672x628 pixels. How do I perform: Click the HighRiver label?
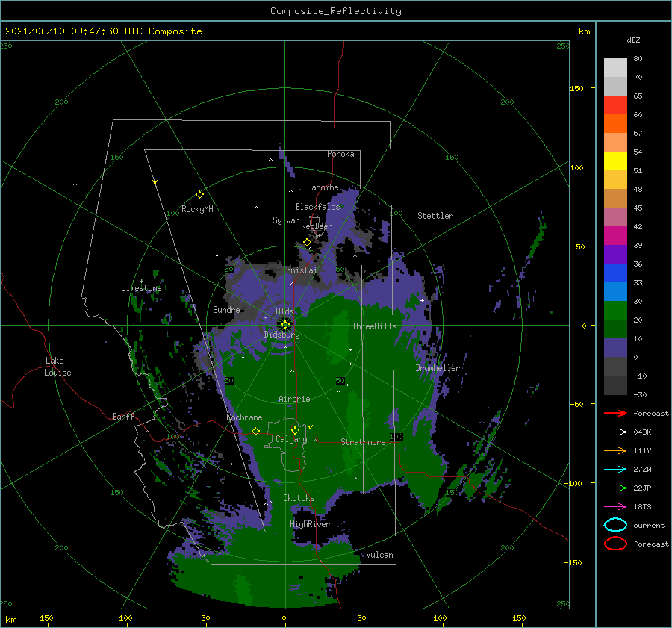pos(310,524)
